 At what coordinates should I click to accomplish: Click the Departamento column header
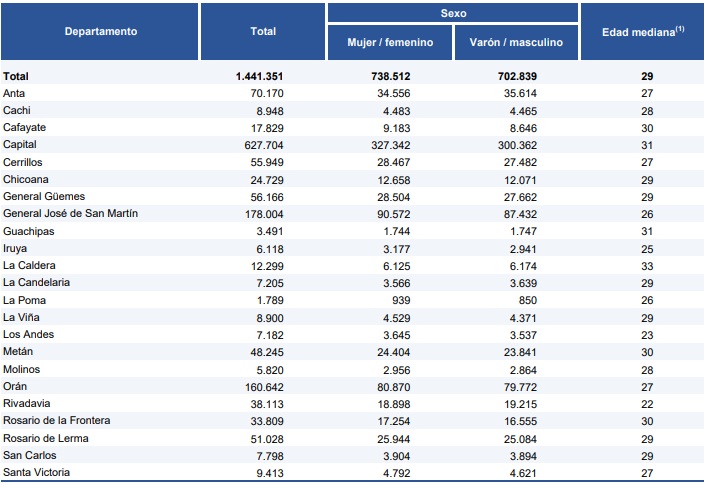[100, 31]
